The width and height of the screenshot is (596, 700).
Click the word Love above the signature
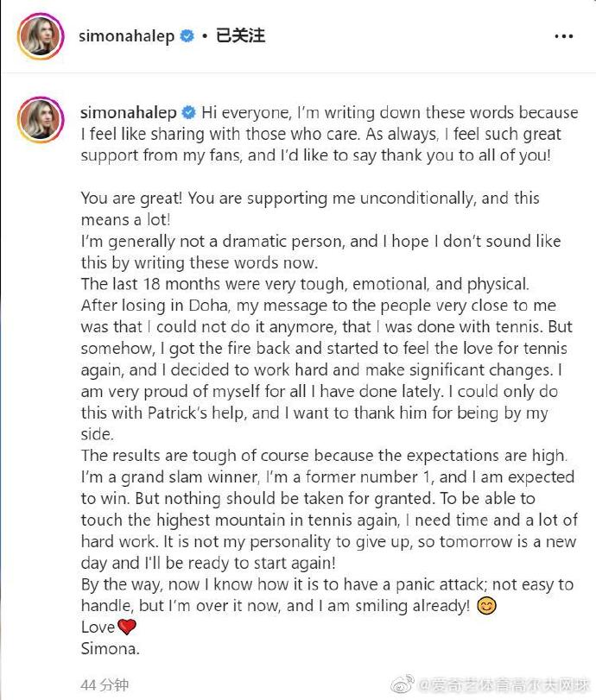coord(98,627)
